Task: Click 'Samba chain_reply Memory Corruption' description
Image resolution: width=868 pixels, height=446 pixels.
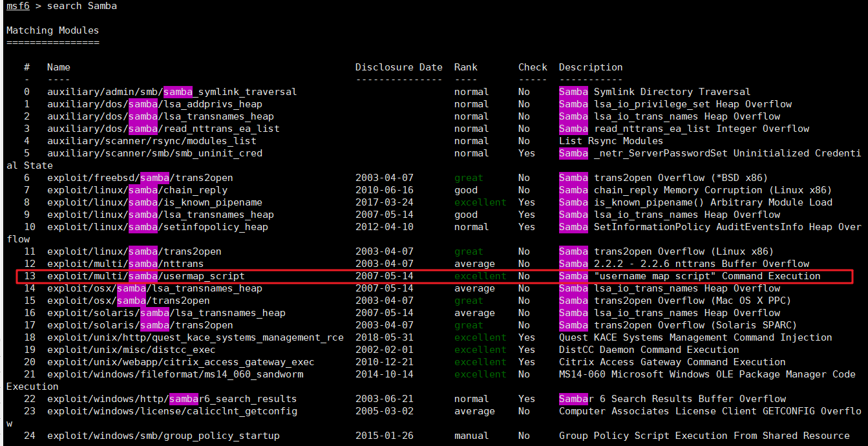Action: pyautogui.click(x=695, y=190)
